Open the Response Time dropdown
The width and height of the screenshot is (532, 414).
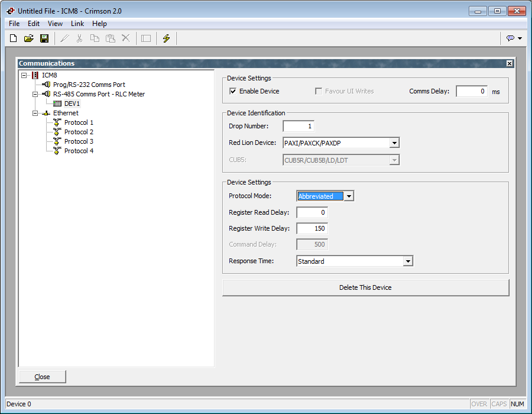(408, 261)
